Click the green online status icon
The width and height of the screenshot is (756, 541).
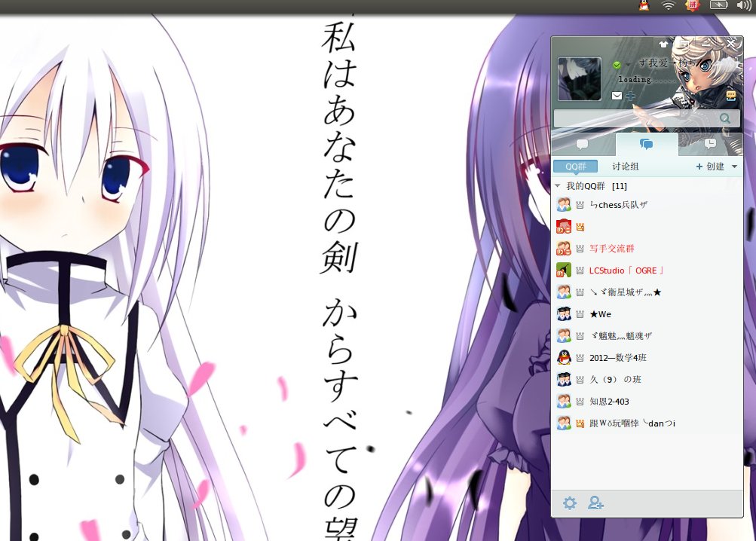pyautogui.click(x=617, y=65)
